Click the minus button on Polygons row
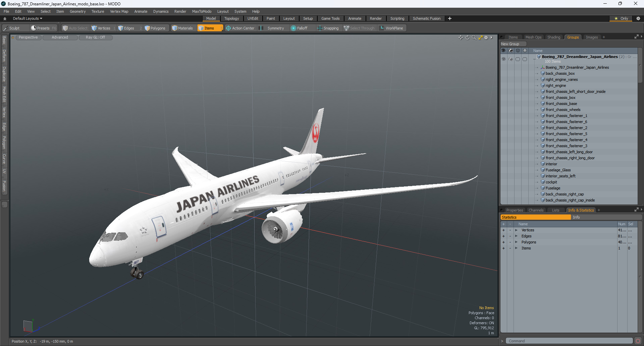 tap(510, 242)
